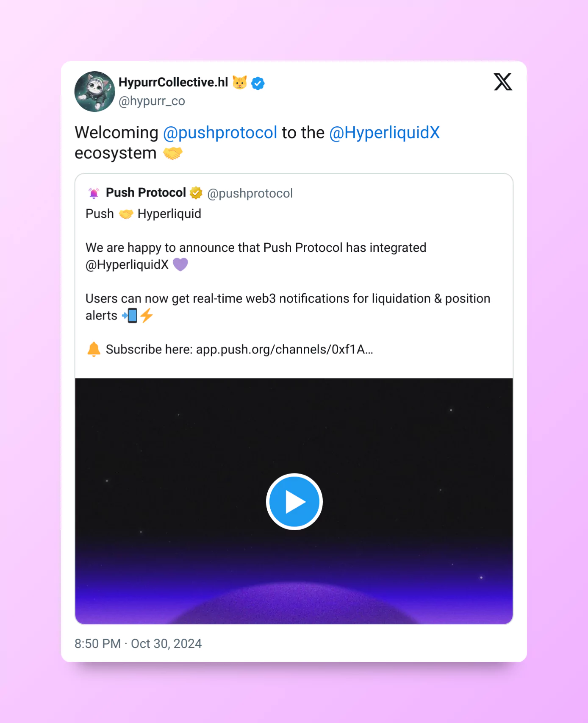588x723 pixels.
Task: Open the app.push.org/channels subscribe link
Action: (284, 349)
